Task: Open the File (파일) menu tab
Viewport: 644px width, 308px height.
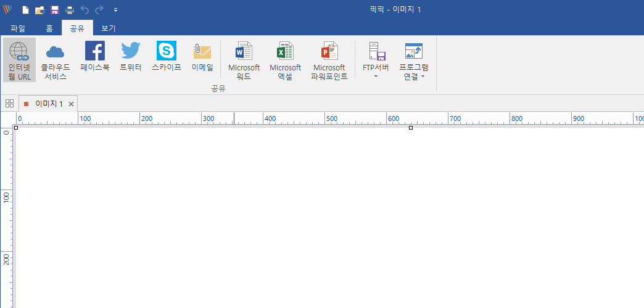Action: (18, 28)
